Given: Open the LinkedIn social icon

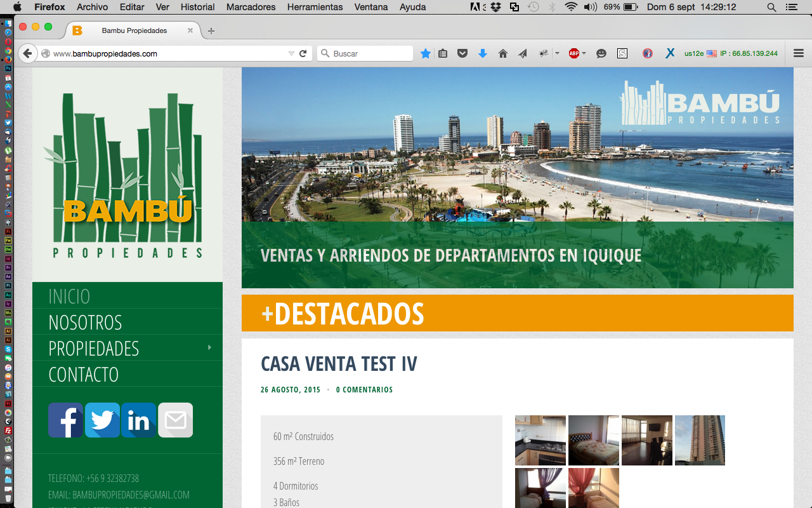Looking at the screenshot, I should 138,420.
